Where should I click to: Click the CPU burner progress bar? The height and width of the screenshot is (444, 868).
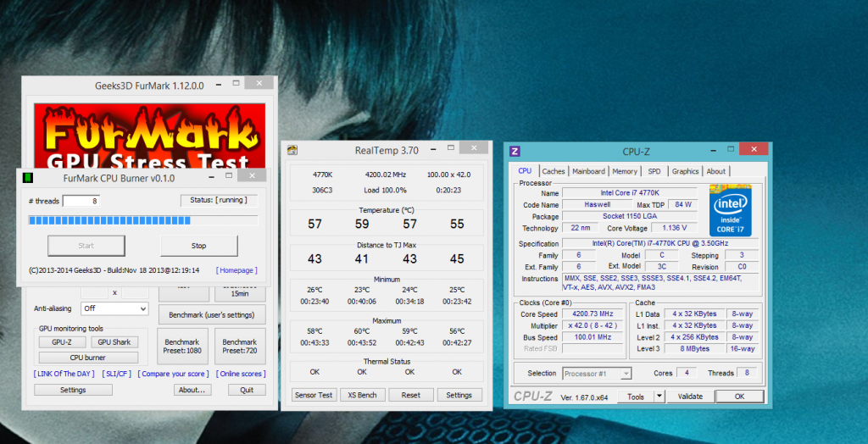click(x=142, y=221)
